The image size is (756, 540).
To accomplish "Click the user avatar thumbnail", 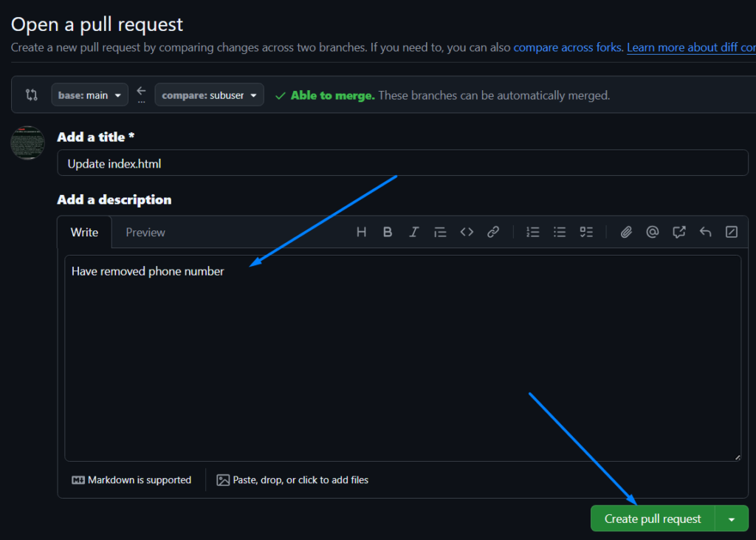I will tap(27, 143).
